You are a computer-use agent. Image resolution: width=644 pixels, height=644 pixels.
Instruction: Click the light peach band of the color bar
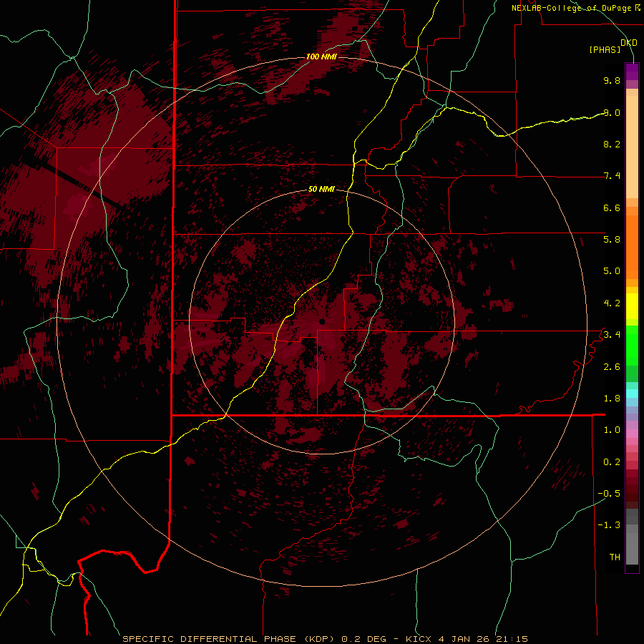(x=632, y=147)
